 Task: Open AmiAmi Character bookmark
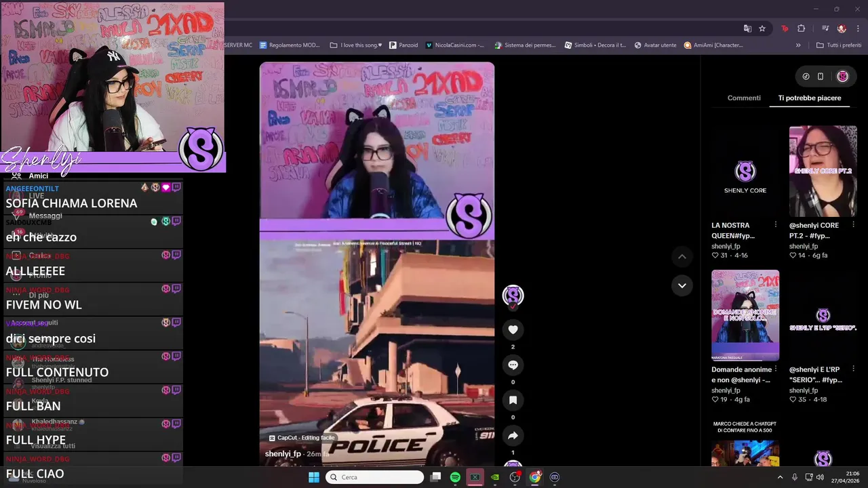coord(713,45)
